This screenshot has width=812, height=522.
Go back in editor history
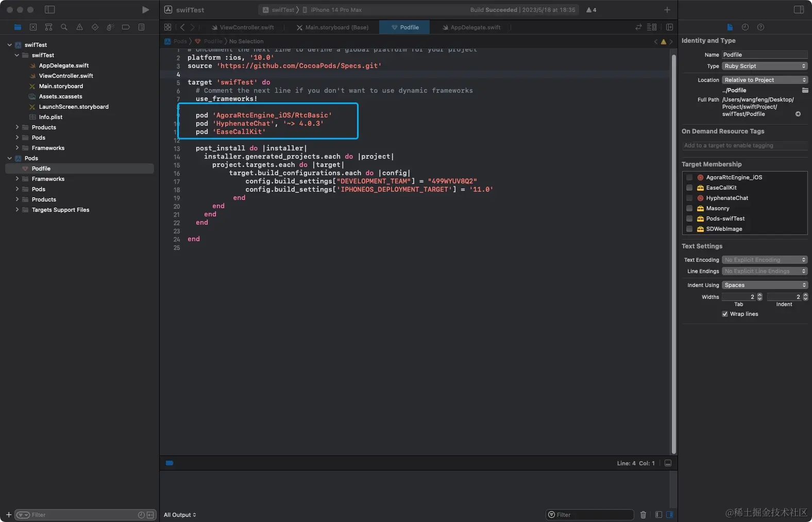point(182,27)
